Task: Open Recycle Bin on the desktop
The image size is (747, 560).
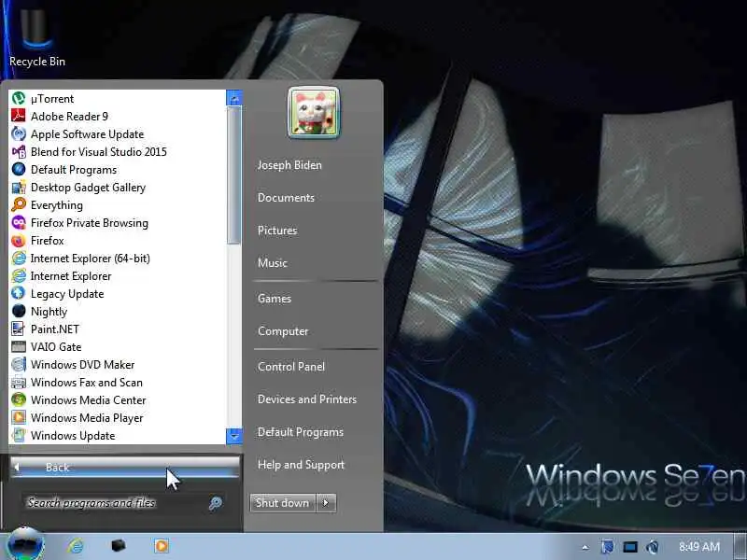Action: 37,38
